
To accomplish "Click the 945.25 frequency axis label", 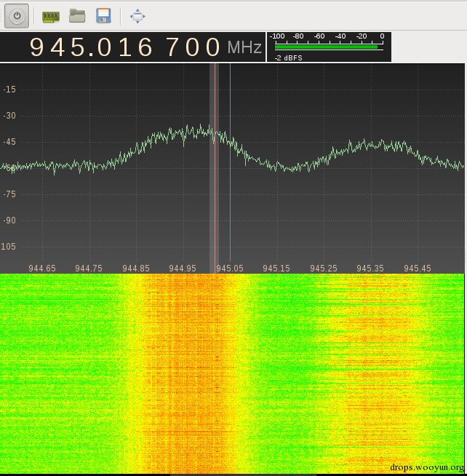I will pos(324,269).
